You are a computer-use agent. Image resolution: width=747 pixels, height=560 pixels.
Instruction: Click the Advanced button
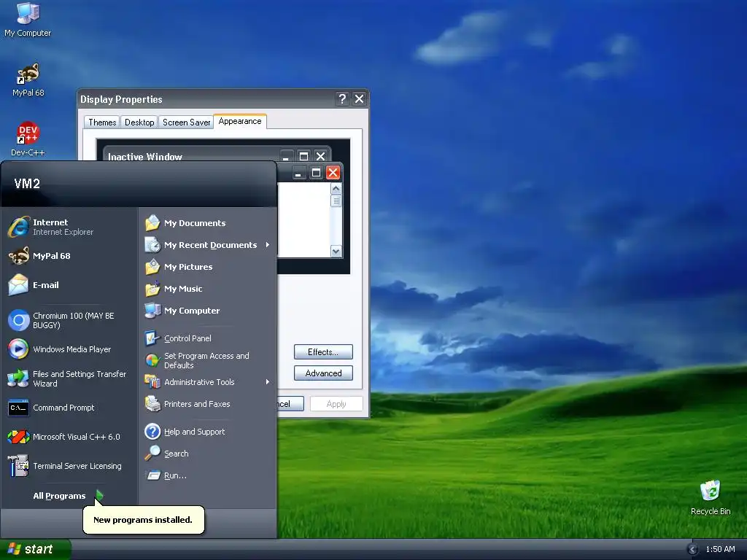(323, 373)
